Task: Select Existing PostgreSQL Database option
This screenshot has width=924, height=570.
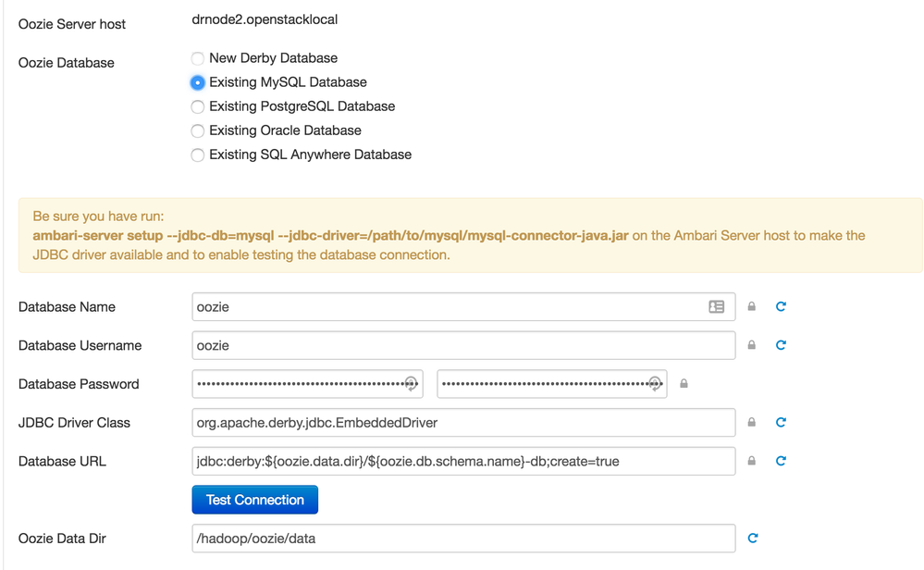Action: (x=198, y=106)
